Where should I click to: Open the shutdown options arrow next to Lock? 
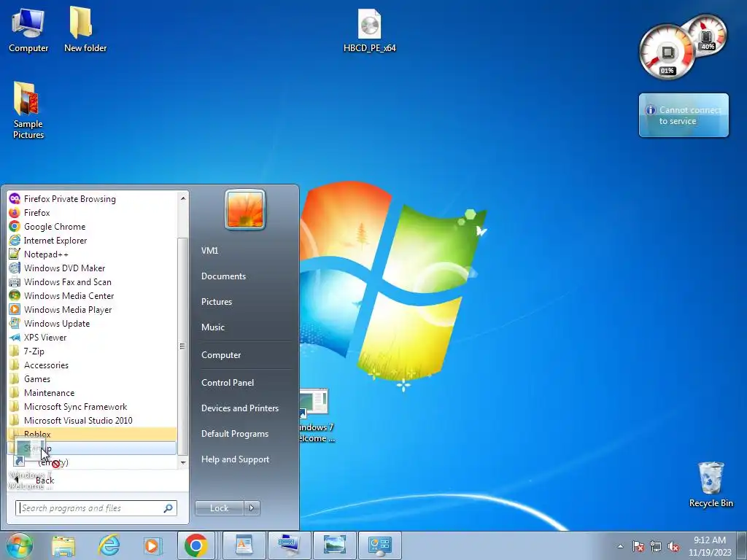(x=252, y=508)
